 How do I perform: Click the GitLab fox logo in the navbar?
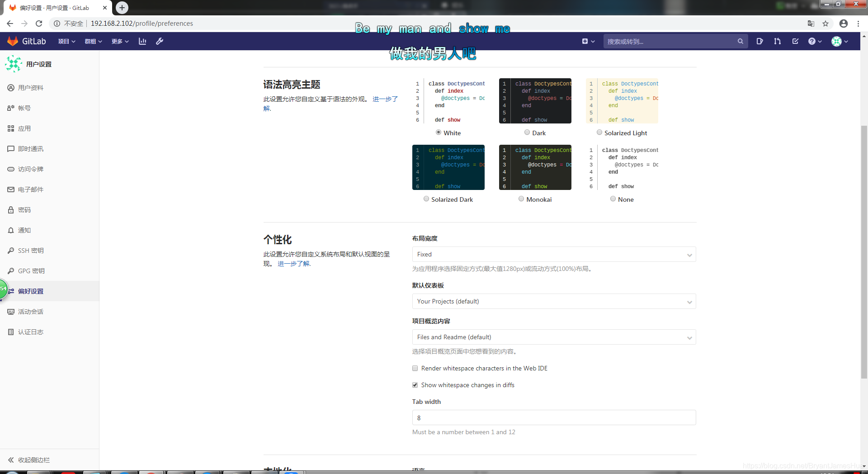pos(13,41)
